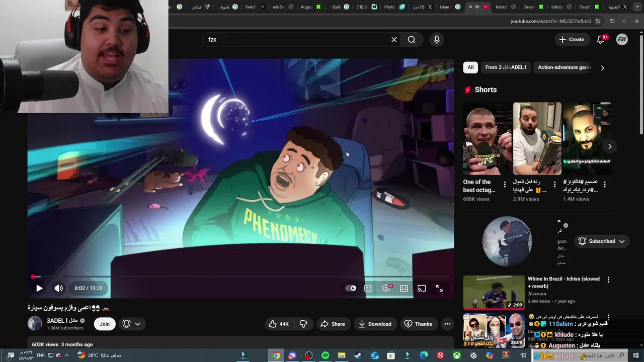Open the Xbox app from the taskbar

click(457, 355)
